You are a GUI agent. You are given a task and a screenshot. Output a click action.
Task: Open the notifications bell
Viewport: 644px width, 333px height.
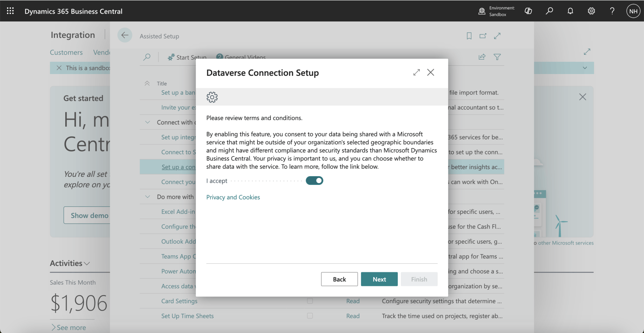coord(570,11)
